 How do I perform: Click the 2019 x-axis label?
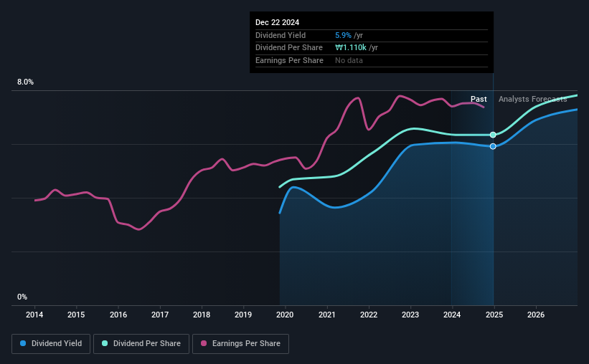coord(243,315)
